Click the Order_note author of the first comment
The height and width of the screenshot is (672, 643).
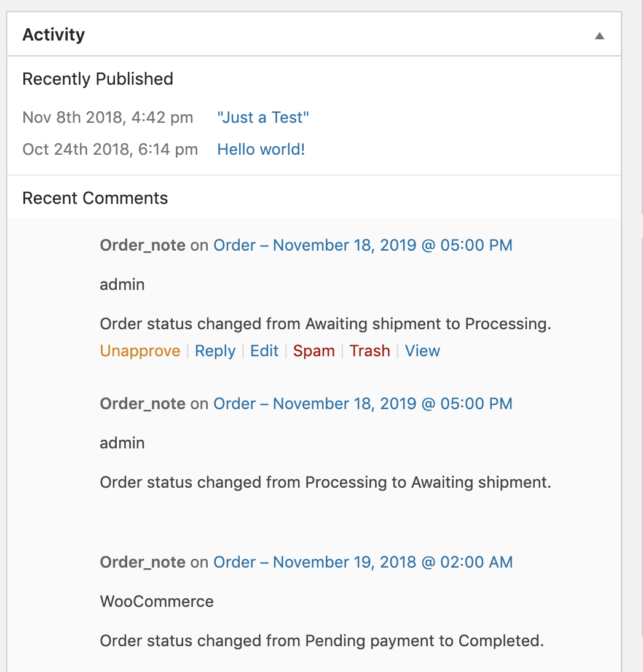point(142,244)
